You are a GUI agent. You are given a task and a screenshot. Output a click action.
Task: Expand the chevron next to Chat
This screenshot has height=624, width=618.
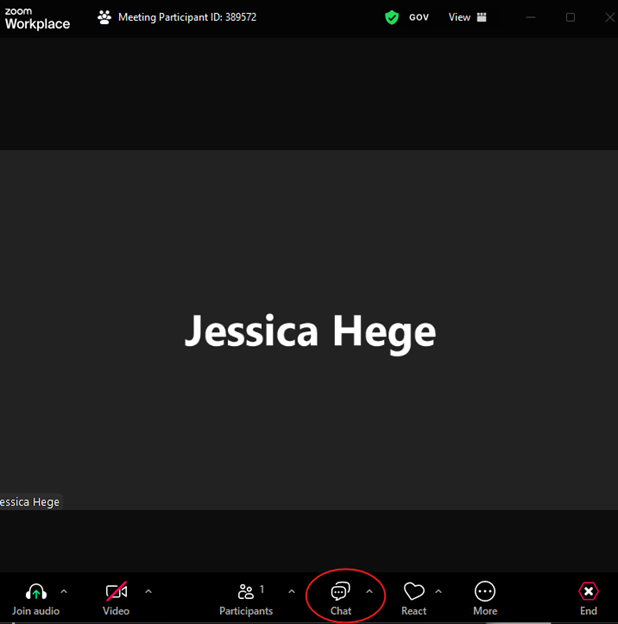pos(369,591)
